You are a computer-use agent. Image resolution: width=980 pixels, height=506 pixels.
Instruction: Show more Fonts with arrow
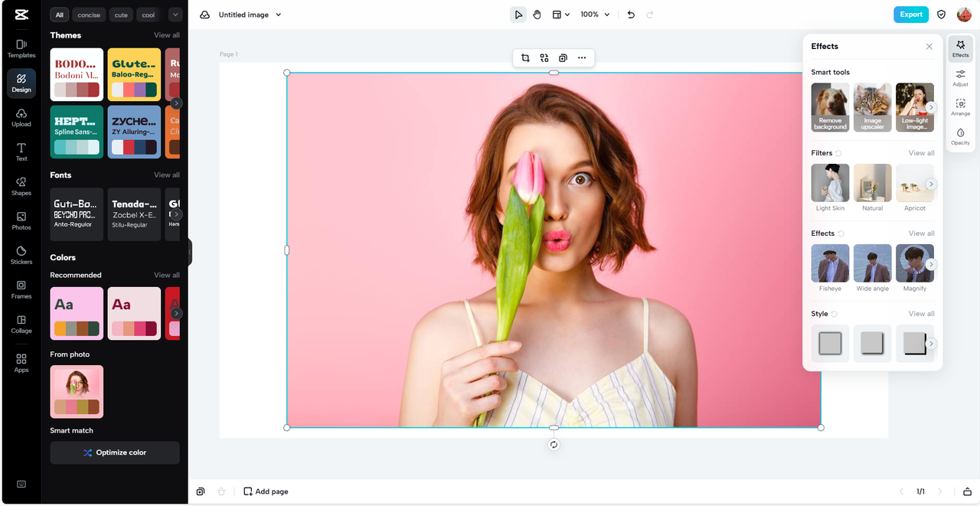pyautogui.click(x=176, y=214)
